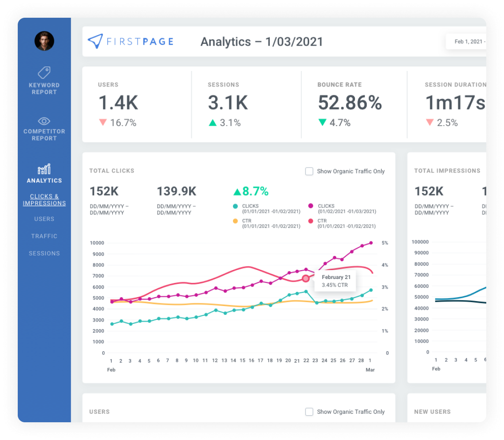Go to the Users submenu item
Screen dimensions: 504x440
44,219
